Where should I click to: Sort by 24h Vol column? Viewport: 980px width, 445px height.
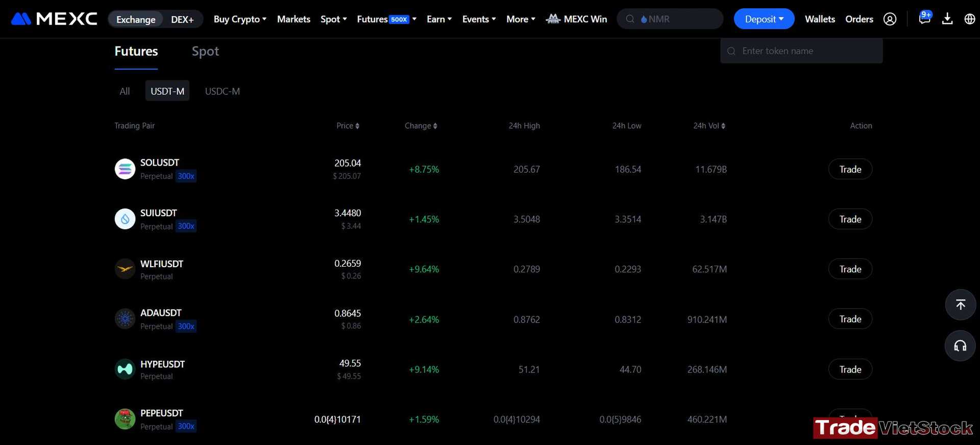tap(709, 126)
